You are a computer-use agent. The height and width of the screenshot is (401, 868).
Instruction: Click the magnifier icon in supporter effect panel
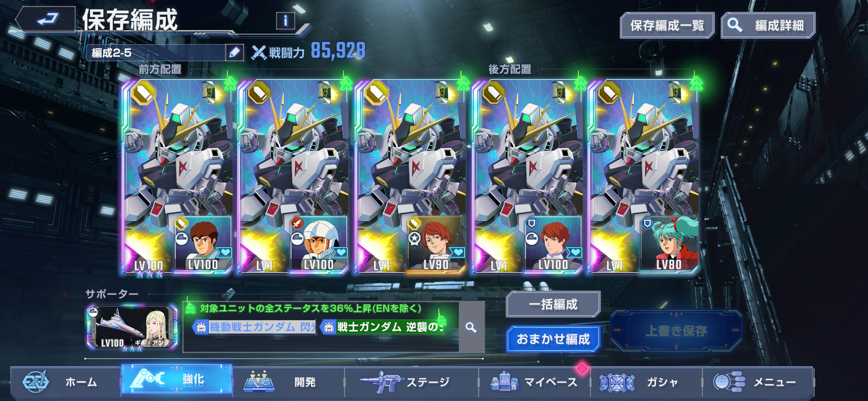471,327
